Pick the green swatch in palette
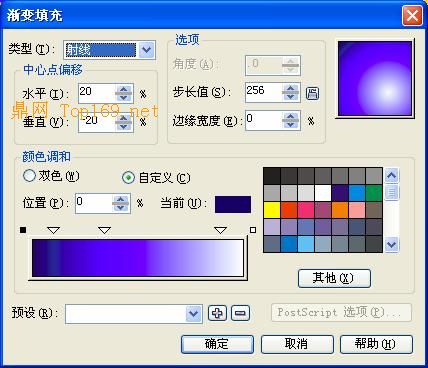428x368 pixels. click(374, 193)
